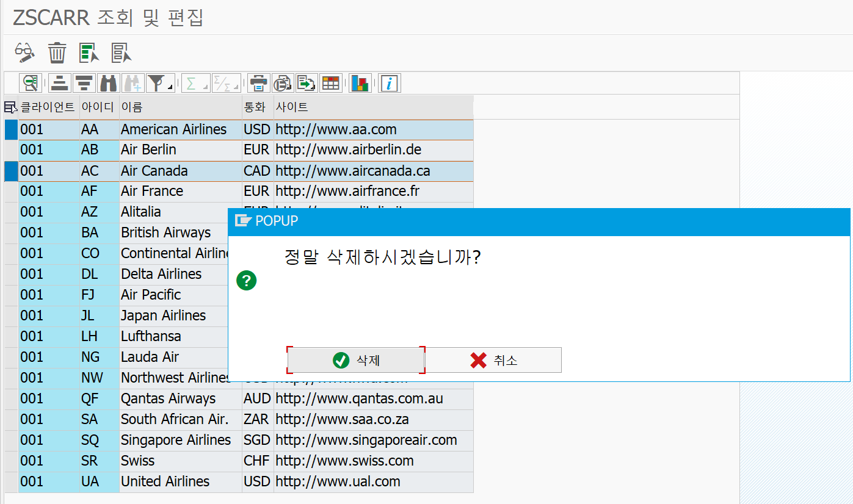The image size is (853, 504).
Task: Open the ALV Details magnifier icon
Action: click(30, 82)
